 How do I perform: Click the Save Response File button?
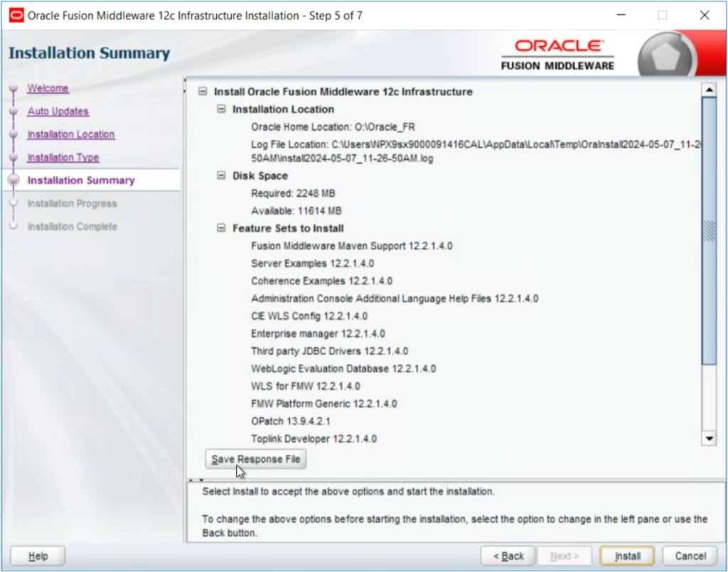[256, 459]
